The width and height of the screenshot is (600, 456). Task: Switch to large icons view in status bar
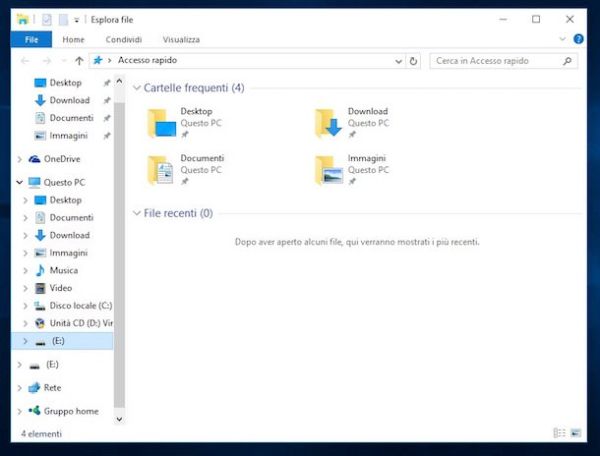(x=575, y=433)
